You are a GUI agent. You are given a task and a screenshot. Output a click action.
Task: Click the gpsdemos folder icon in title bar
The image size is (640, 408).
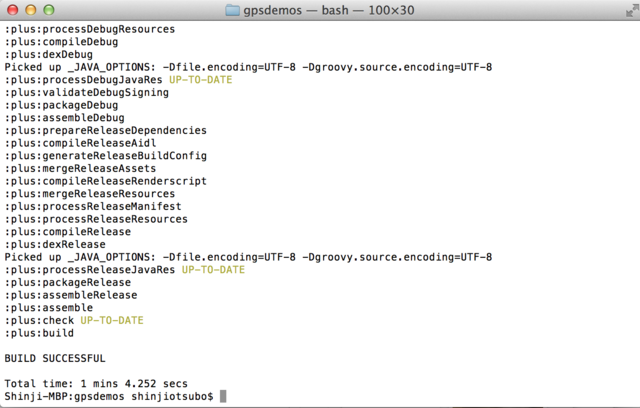[x=233, y=10]
